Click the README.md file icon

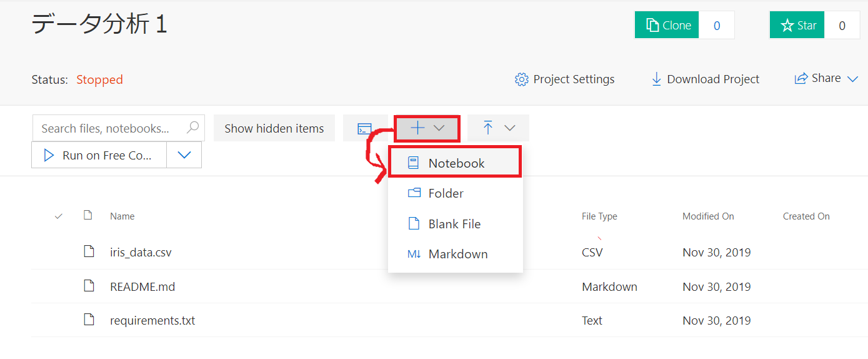coord(89,286)
